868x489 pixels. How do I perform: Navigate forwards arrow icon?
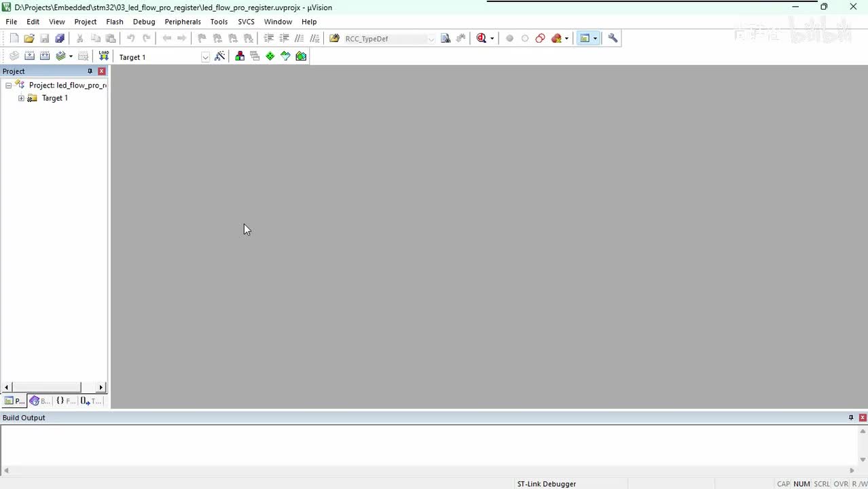tap(181, 39)
